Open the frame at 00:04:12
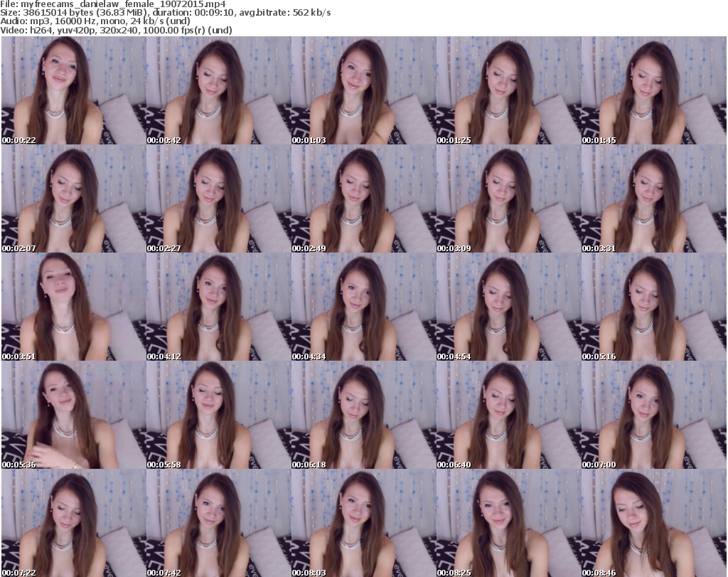Image resolution: width=728 pixels, height=577 pixels. pyautogui.click(x=219, y=307)
